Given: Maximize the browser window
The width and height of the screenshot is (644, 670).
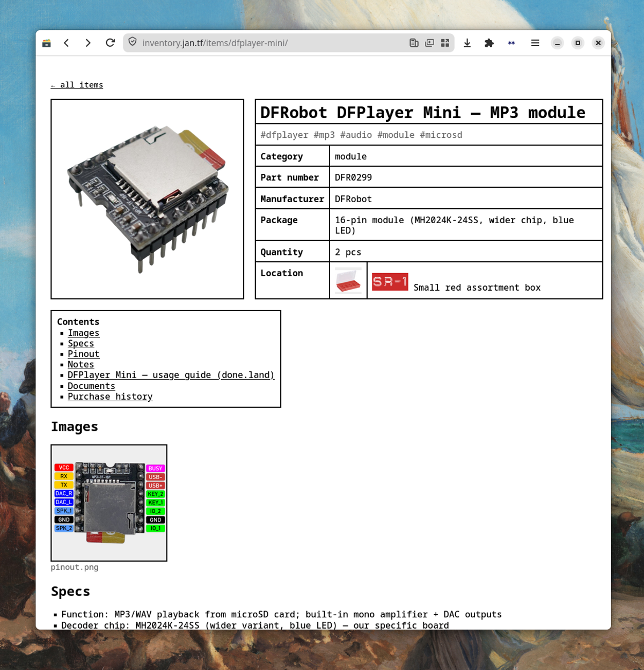Looking at the screenshot, I should [x=577, y=43].
